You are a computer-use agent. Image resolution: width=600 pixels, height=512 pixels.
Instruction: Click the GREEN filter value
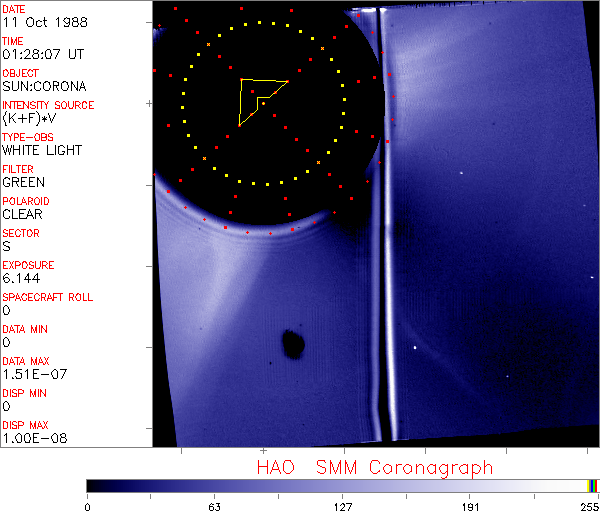tap(24, 183)
